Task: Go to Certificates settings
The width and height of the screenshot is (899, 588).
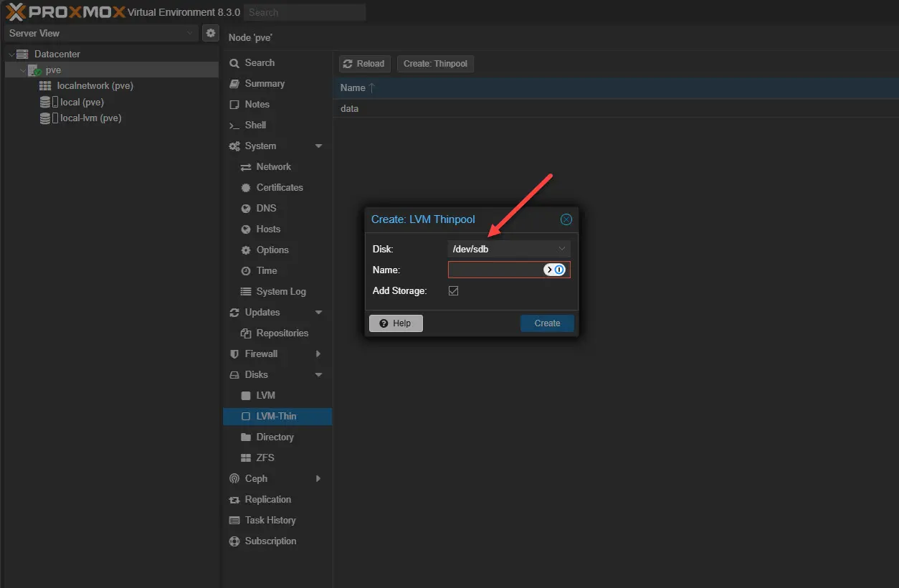Action: [x=280, y=188]
